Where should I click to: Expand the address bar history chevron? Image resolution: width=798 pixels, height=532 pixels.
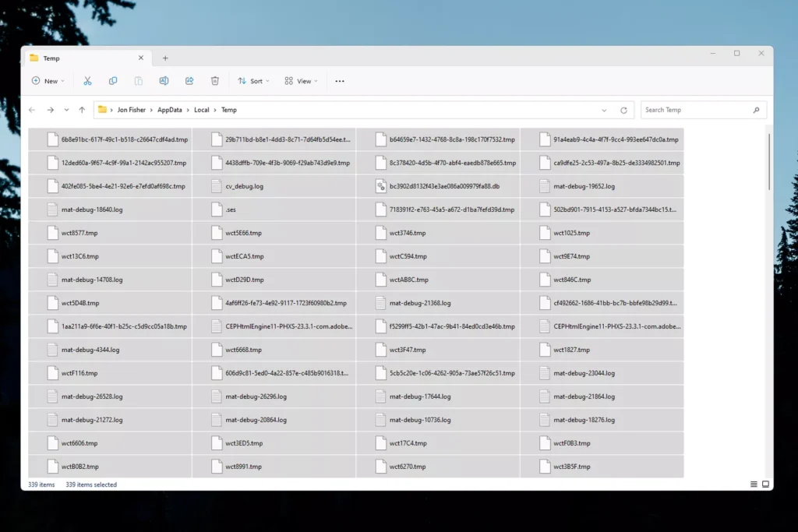click(604, 111)
